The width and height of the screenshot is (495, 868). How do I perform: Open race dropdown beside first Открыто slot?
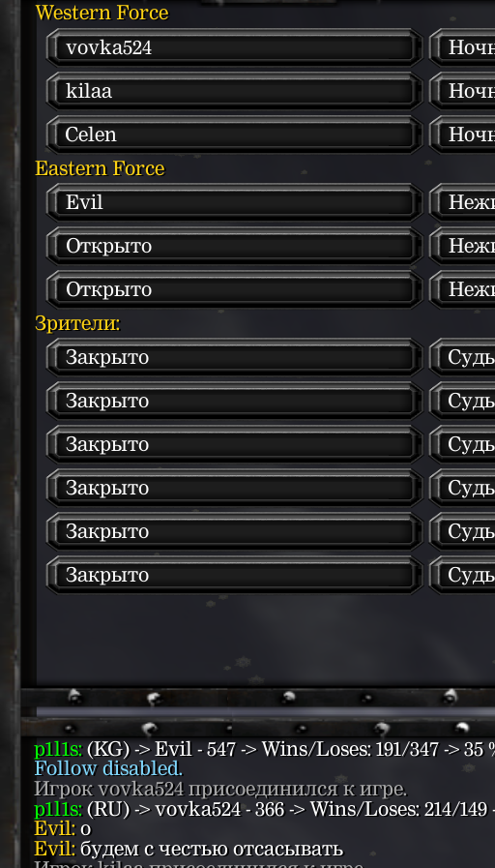coord(462,247)
